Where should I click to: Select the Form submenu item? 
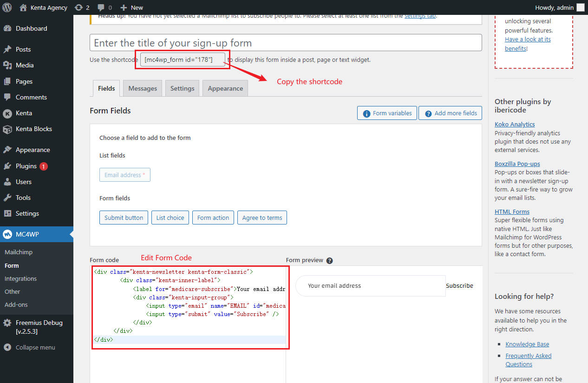click(x=12, y=265)
